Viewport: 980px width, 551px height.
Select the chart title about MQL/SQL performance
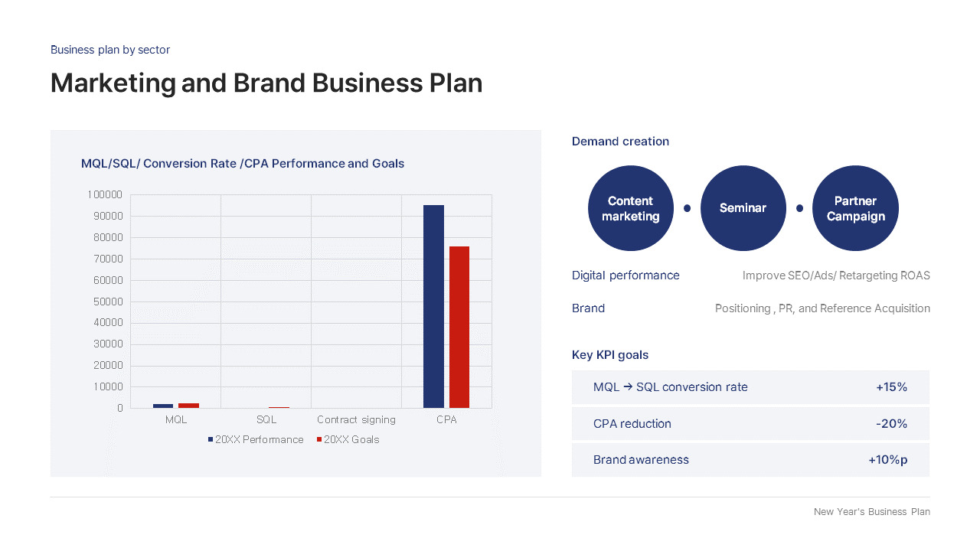coord(243,164)
